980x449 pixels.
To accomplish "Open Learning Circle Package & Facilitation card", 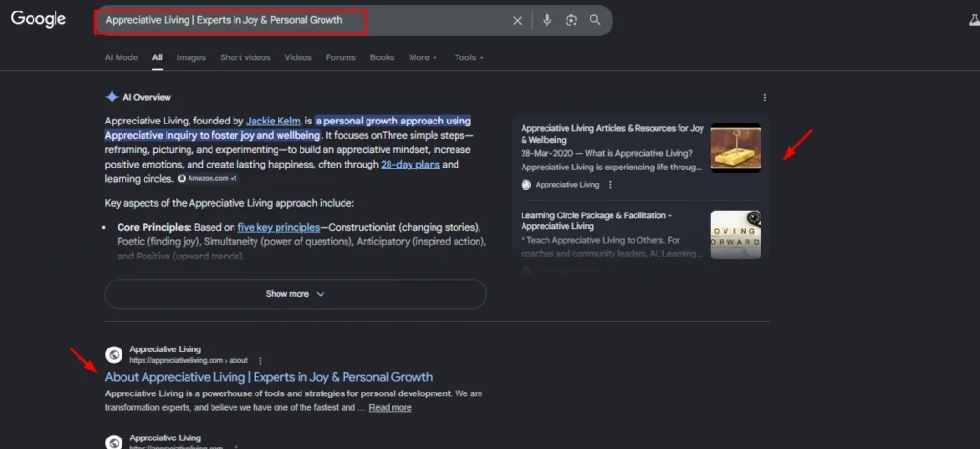I will pos(596,221).
